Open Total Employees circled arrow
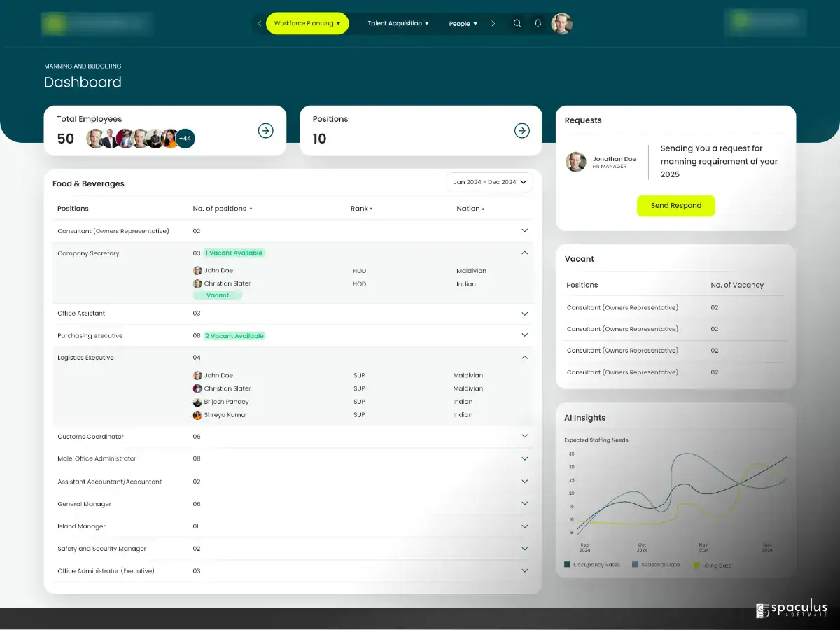The height and width of the screenshot is (630, 840). click(266, 130)
